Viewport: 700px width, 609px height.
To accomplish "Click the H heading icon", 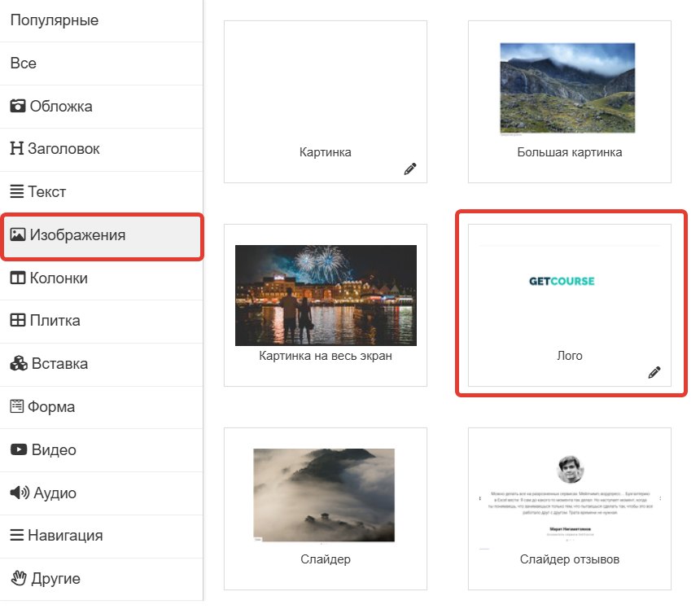I will [16, 148].
